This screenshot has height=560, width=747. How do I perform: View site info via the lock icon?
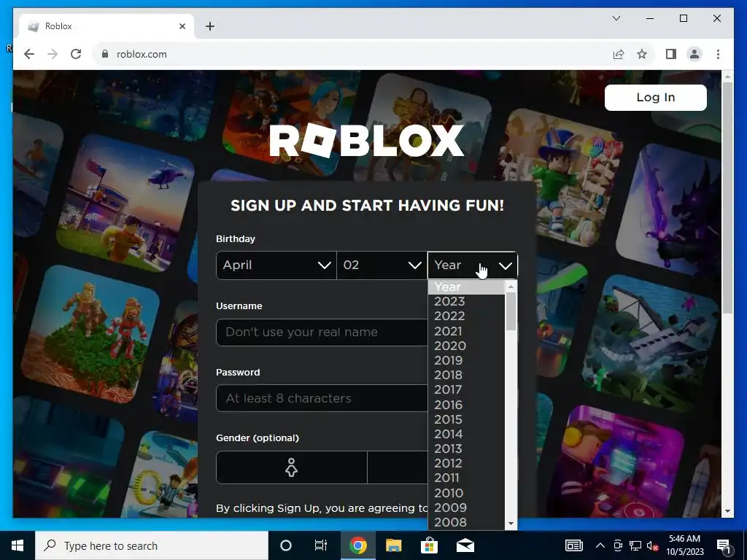coord(105,54)
